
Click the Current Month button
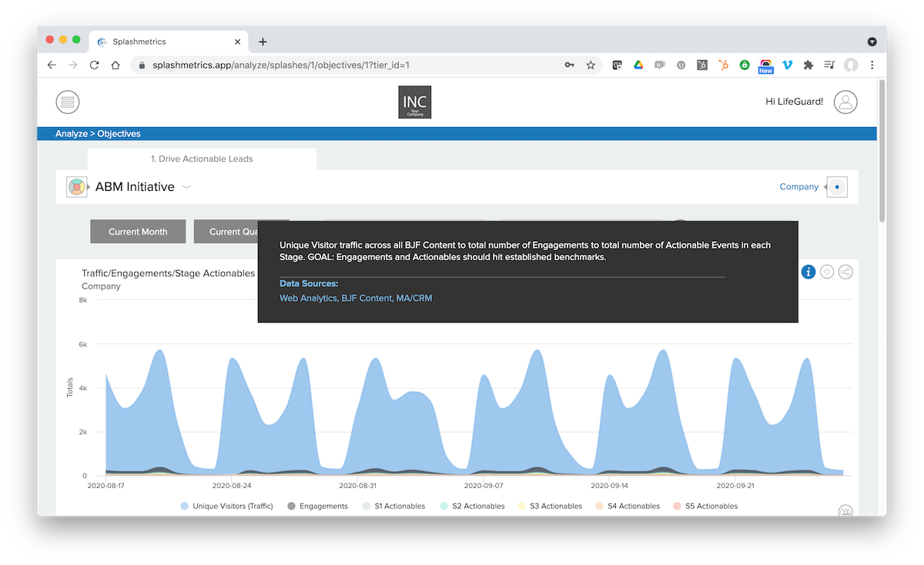[x=138, y=232]
